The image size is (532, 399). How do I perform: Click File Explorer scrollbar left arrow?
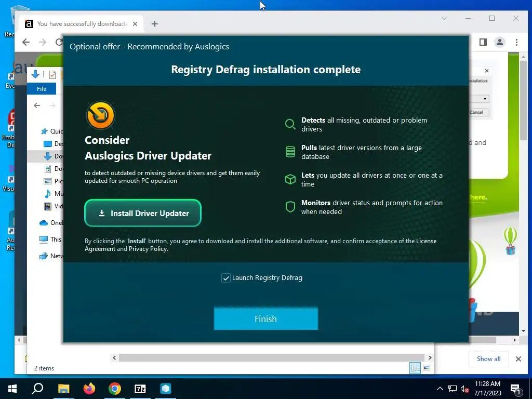114,357
